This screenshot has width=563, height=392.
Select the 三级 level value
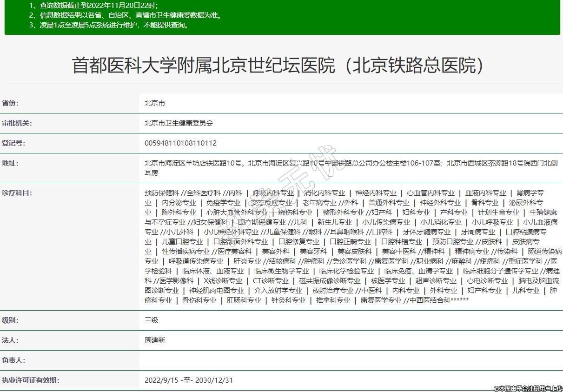(x=152, y=320)
